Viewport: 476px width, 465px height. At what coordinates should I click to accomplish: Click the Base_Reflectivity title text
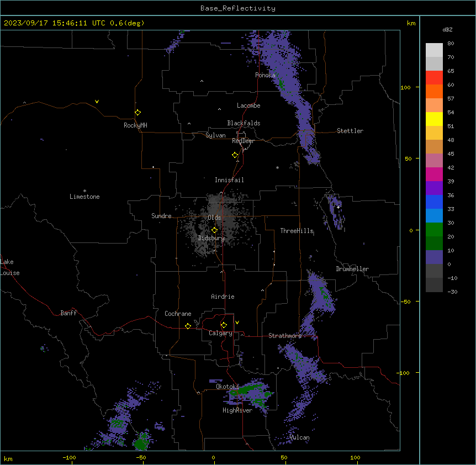(238, 8)
